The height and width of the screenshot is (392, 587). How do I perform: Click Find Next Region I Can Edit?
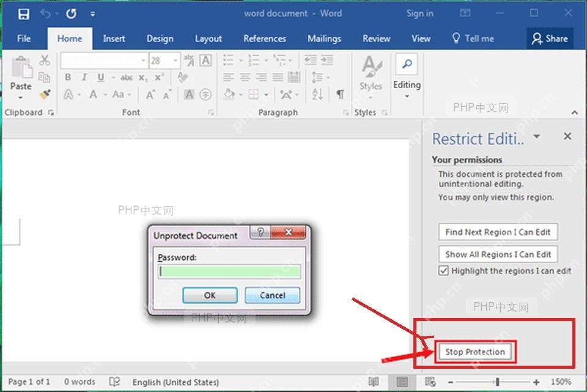(498, 232)
